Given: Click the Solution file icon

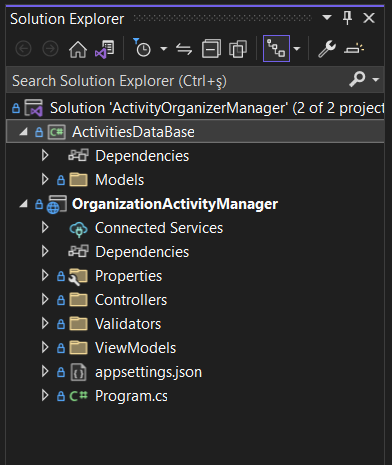Looking at the screenshot, I should (x=33, y=108).
